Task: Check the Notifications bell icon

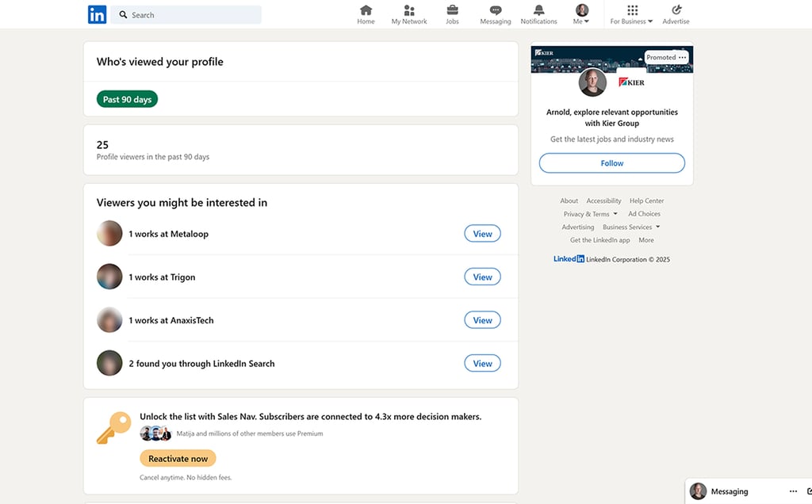Action: [x=539, y=10]
